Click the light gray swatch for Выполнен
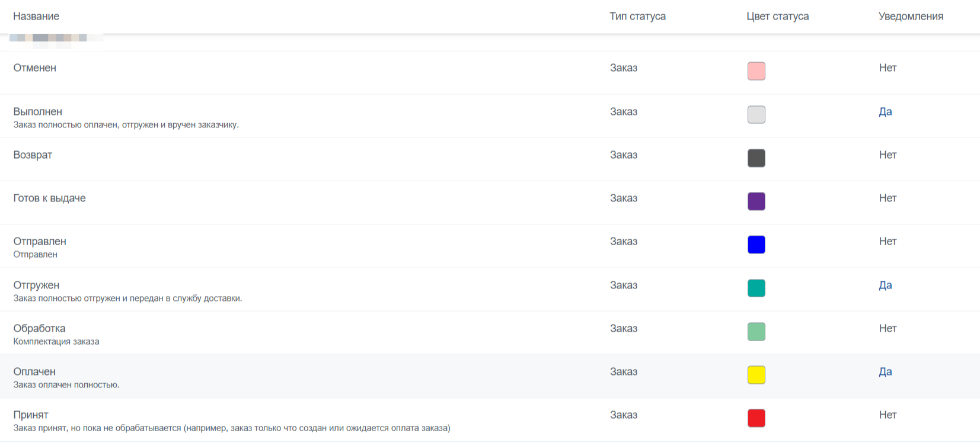Screen dimensions: 980x446 [x=756, y=114]
